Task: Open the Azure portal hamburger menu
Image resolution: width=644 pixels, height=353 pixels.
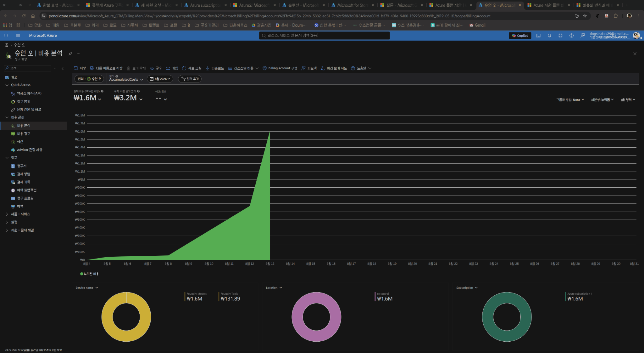Action: (x=18, y=36)
